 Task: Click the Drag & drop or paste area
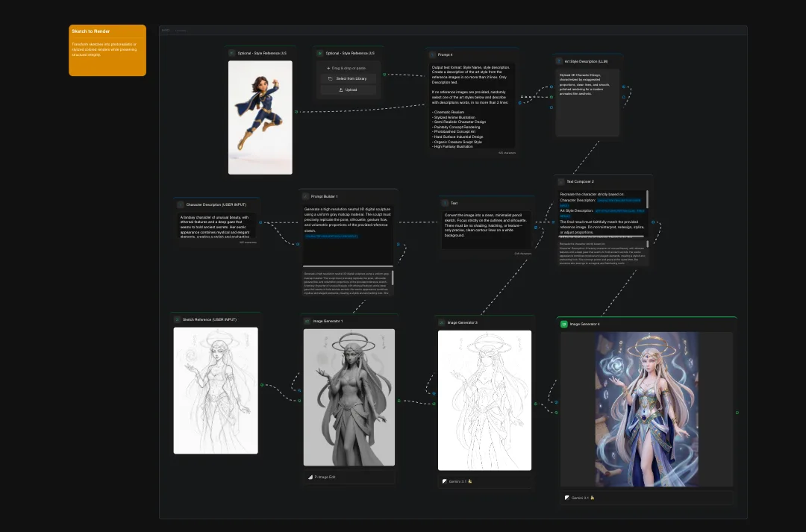pos(348,68)
